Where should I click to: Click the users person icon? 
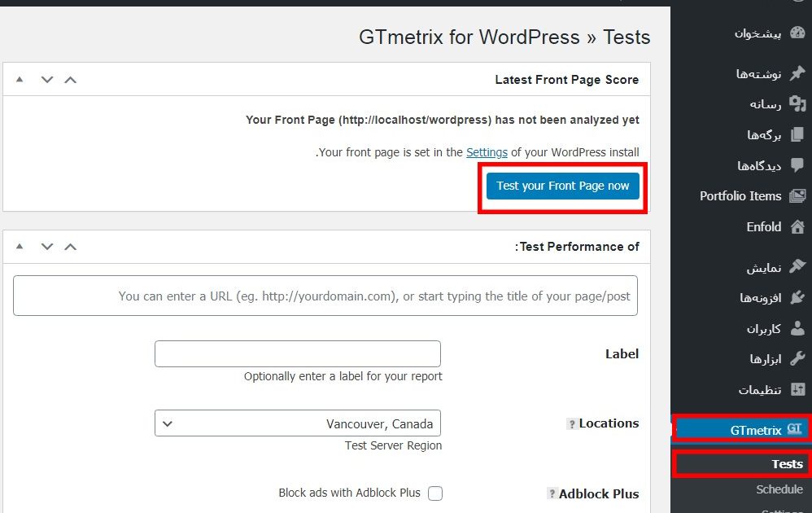tap(797, 328)
